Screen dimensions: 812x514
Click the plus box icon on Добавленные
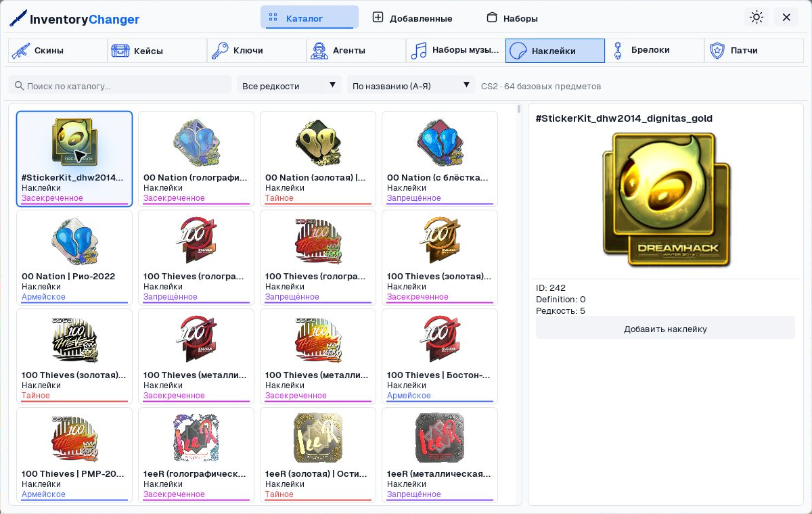(x=378, y=18)
